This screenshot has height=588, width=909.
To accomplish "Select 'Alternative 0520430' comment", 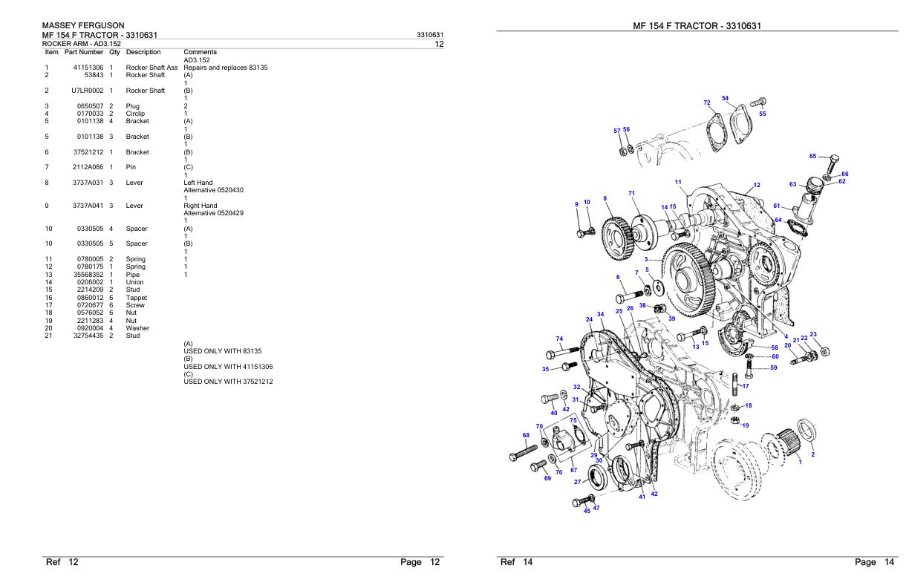I will 214,190.
